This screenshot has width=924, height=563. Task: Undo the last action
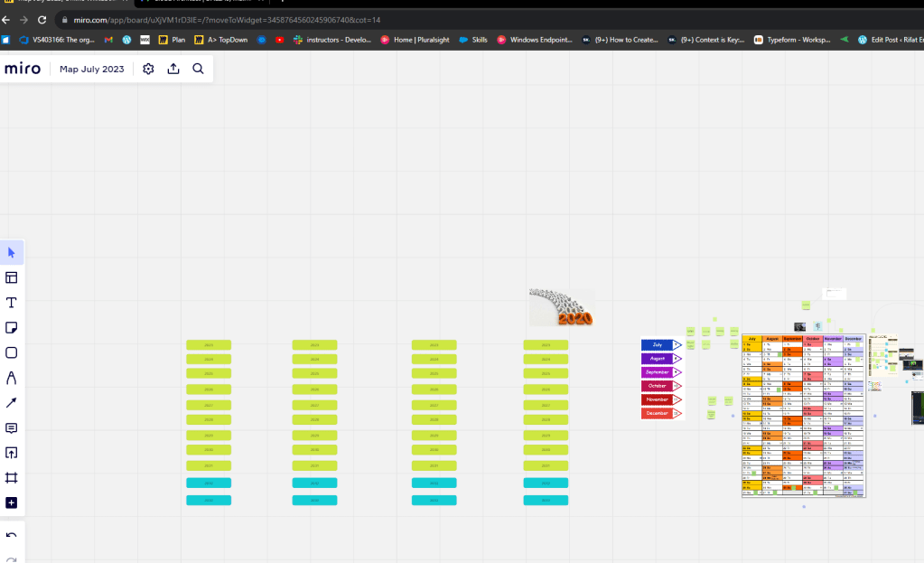(11, 535)
